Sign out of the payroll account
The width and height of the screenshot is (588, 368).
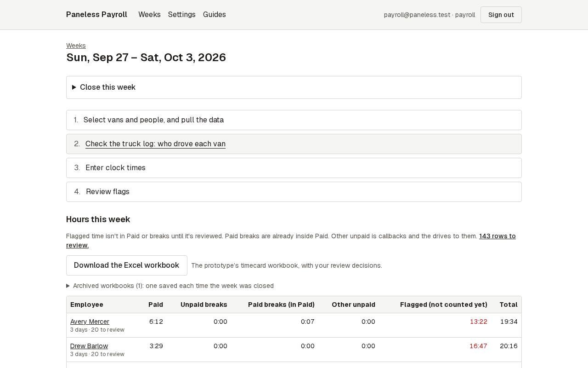(x=501, y=15)
